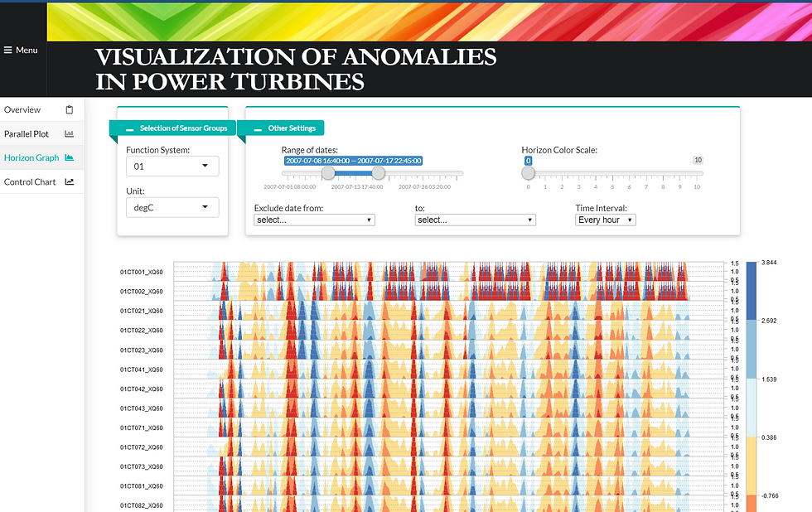Click the 01CT001_XQ60 sensor label

(x=142, y=272)
